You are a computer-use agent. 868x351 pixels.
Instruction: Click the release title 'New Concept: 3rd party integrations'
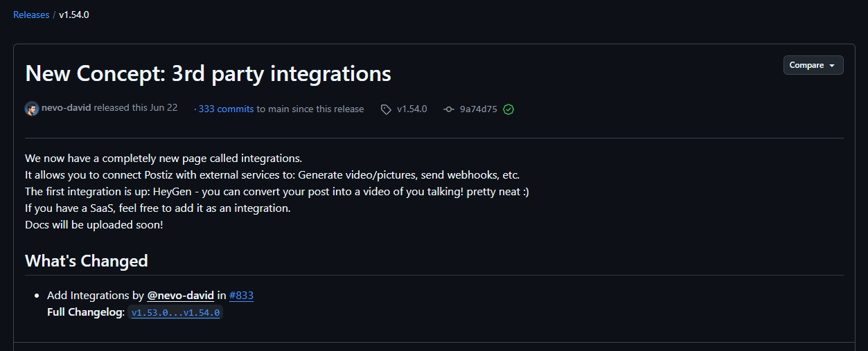pos(208,73)
